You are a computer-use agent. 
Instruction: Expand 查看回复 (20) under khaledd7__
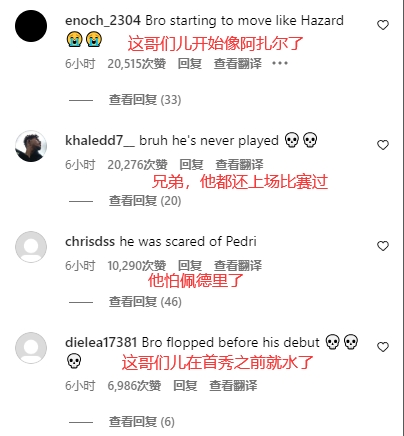click(145, 201)
